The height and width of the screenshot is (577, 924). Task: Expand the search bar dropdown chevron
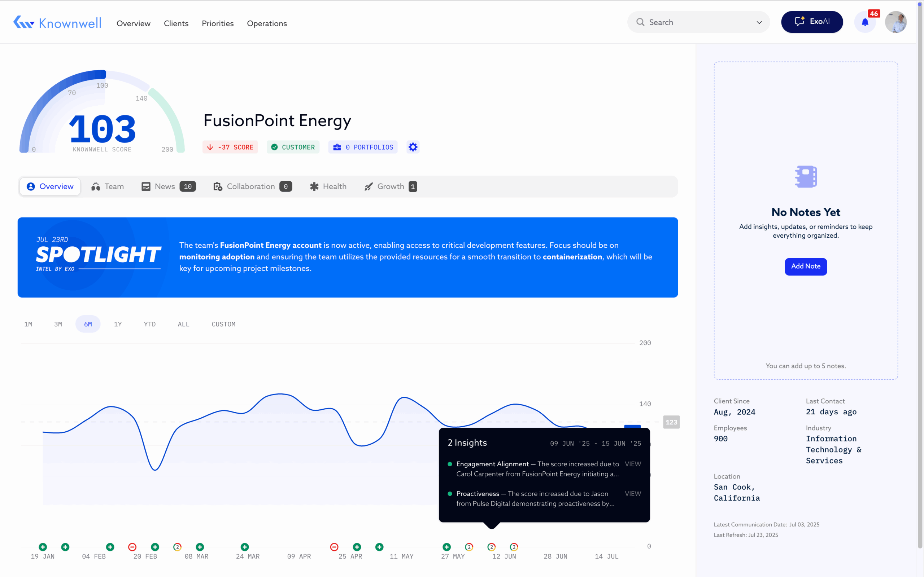point(759,22)
